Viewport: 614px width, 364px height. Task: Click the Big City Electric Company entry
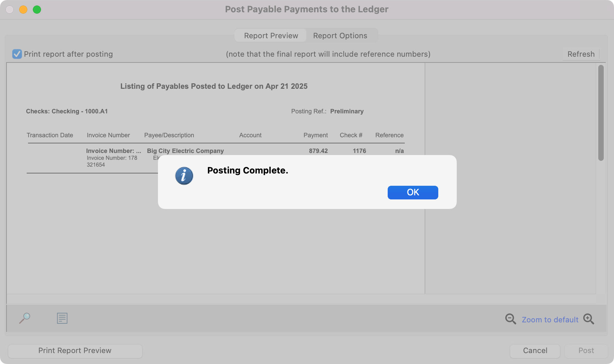[x=185, y=151]
